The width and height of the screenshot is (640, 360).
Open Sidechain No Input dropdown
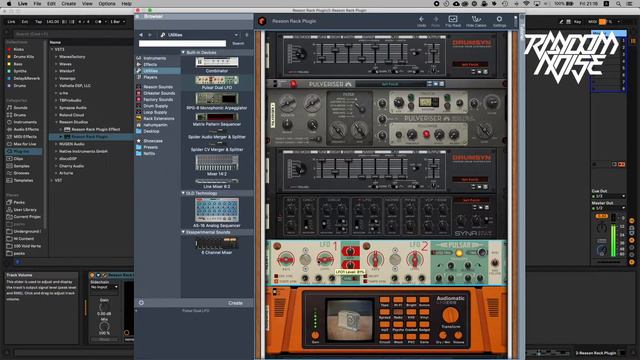(x=104, y=287)
